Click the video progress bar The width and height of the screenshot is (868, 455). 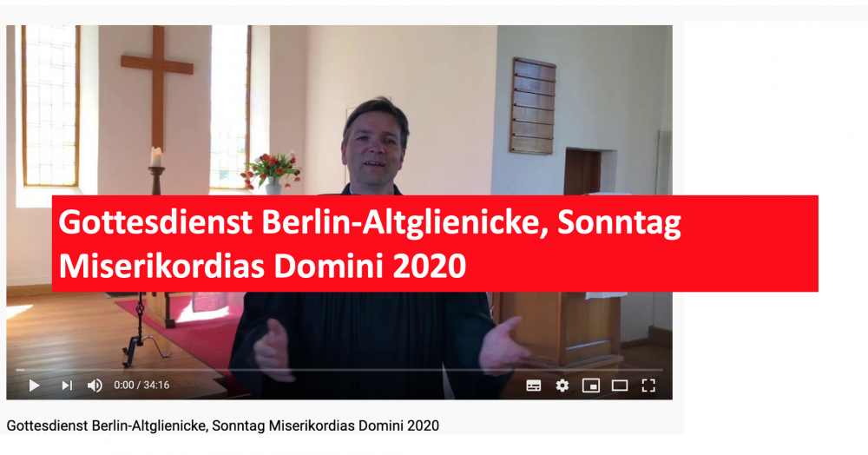coord(339,369)
